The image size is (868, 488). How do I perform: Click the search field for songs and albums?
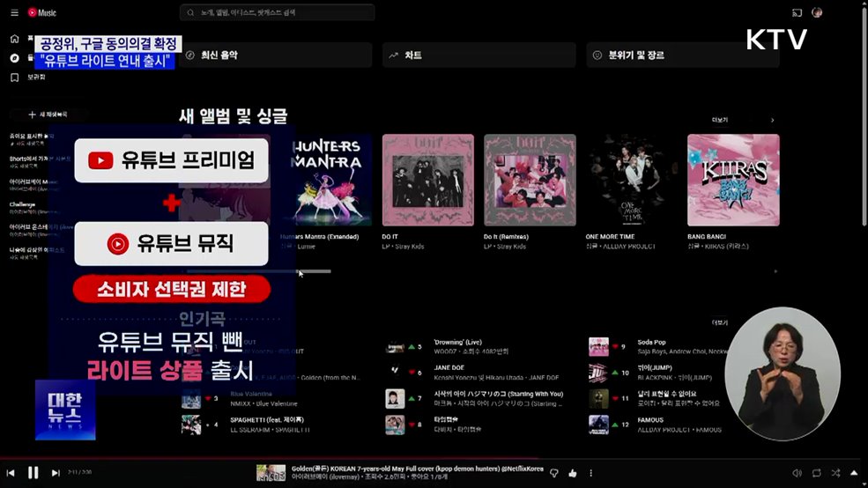click(277, 12)
